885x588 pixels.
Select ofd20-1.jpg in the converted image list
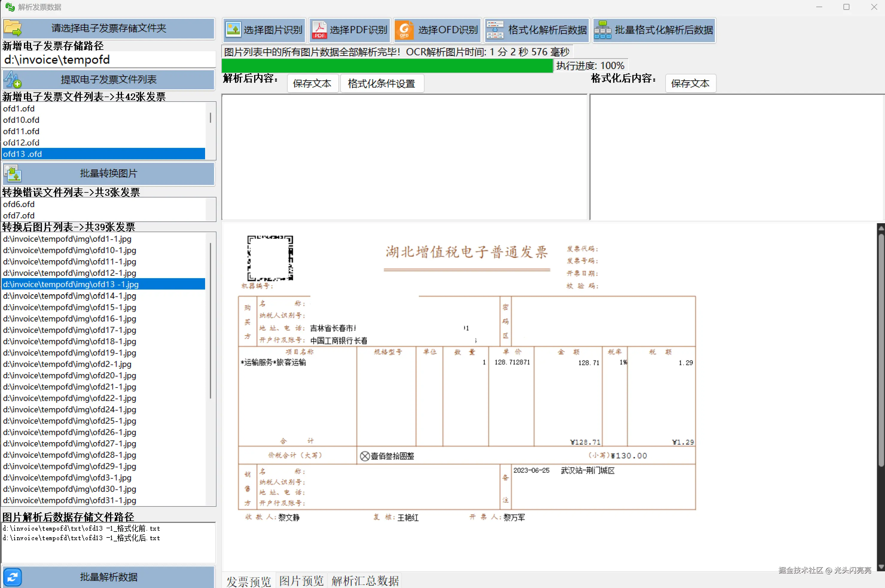click(x=70, y=375)
